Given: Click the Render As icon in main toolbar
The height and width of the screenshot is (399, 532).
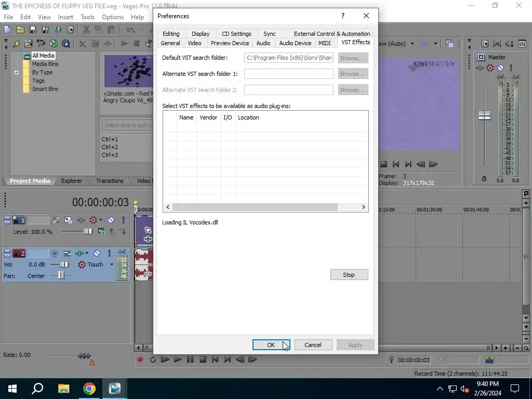Looking at the screenshot, I should [58, 30].
